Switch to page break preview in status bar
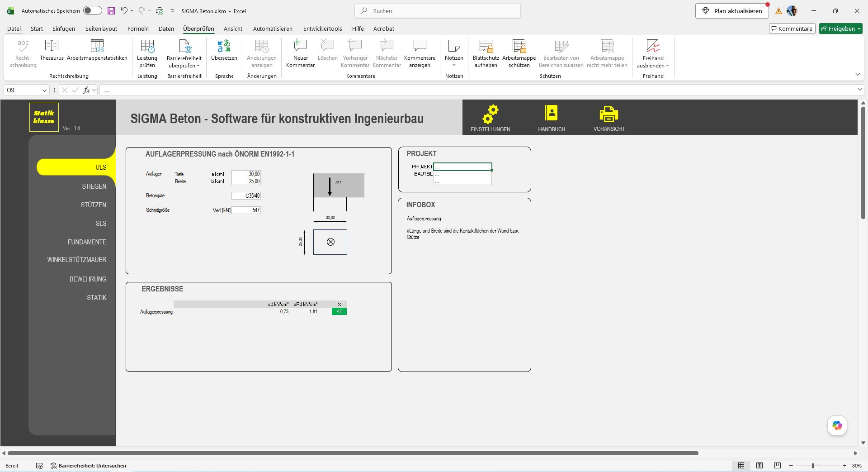The height and width of the screenshot is (472, 868). [x=778, y=466]
